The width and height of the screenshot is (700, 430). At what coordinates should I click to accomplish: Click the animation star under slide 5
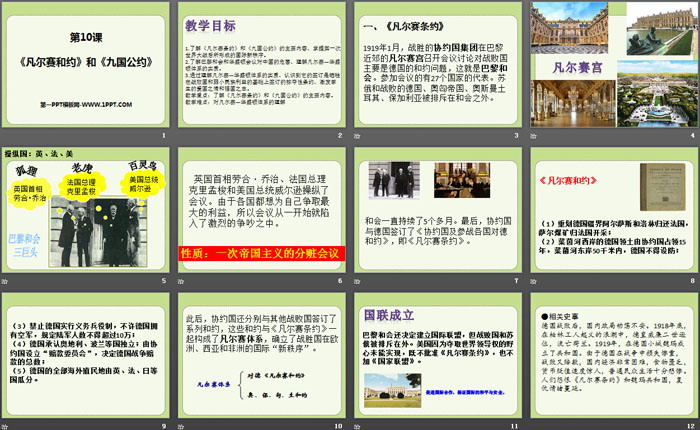5,281
